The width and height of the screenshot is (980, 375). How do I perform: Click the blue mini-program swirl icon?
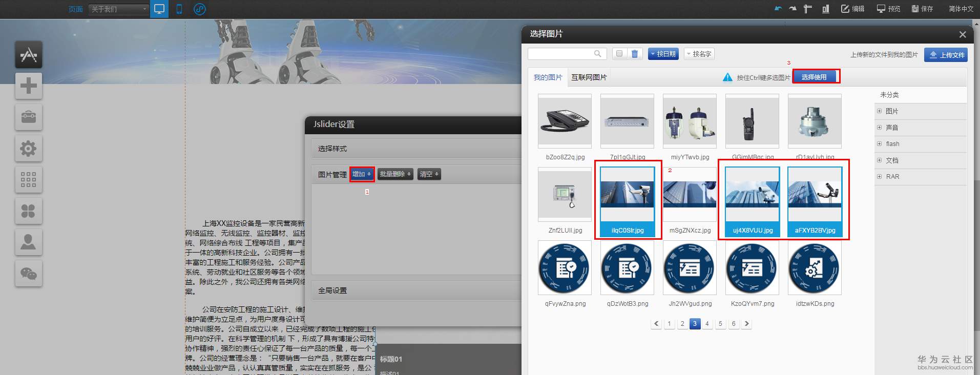click(200, 9)
